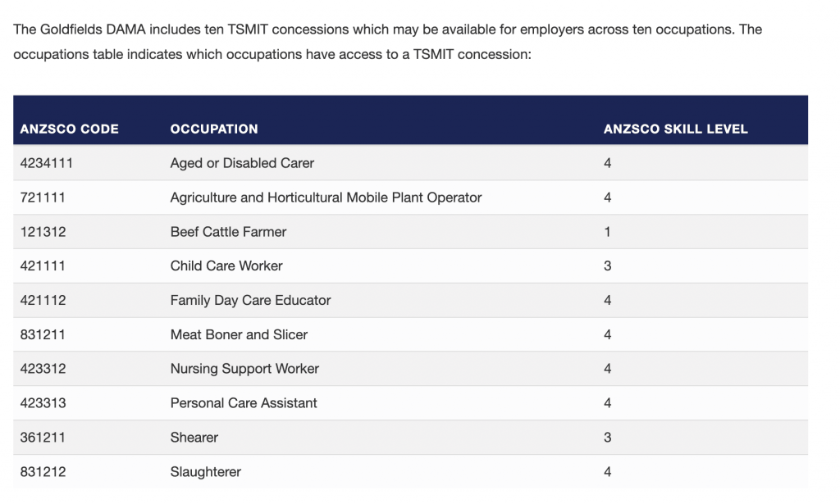
Task: Click the OCCUPATION column header
Action: [x=213, y=129]
